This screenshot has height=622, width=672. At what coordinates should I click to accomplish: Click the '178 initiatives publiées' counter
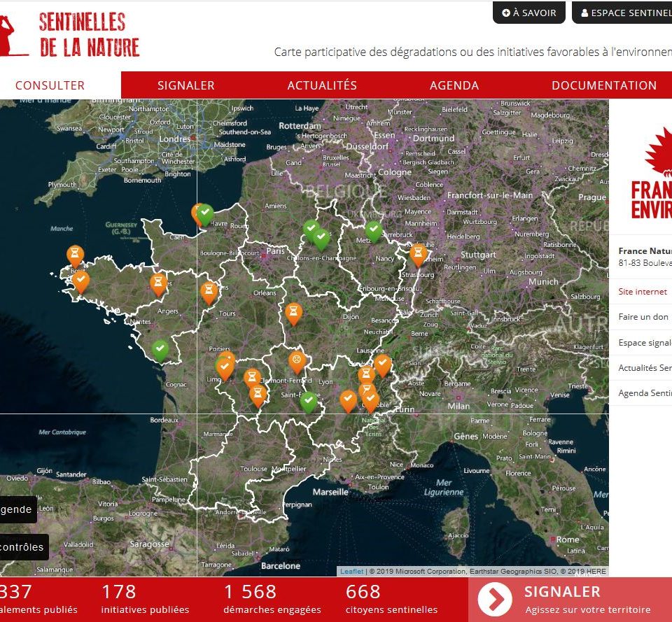[x=145, y=599]
